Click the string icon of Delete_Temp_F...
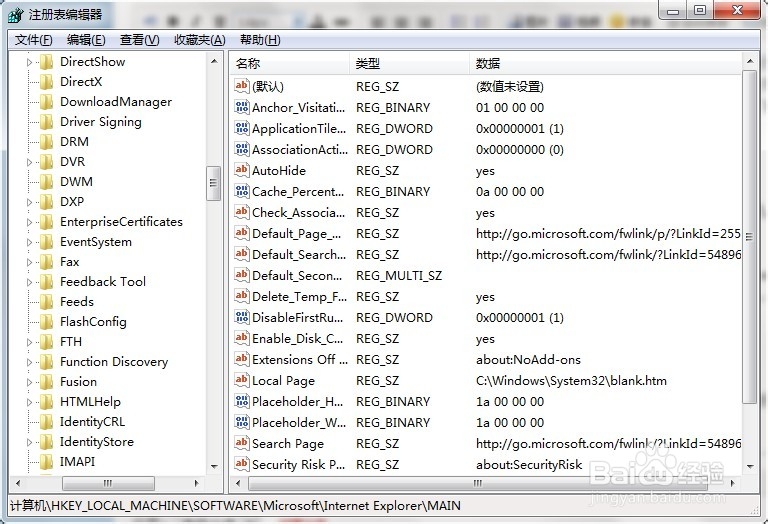Viewport: 768px width, 524px height. [x=242, y=296]
